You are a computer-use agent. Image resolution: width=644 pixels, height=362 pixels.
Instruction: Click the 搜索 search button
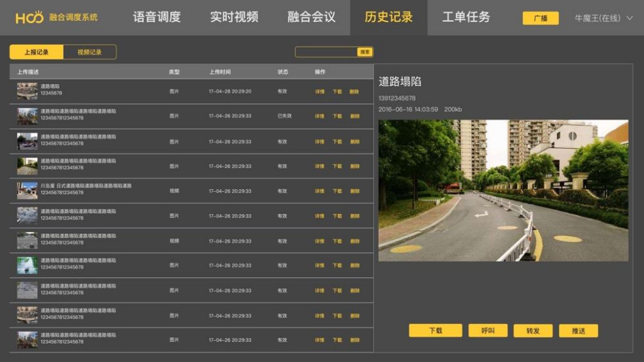coord(365,52)
